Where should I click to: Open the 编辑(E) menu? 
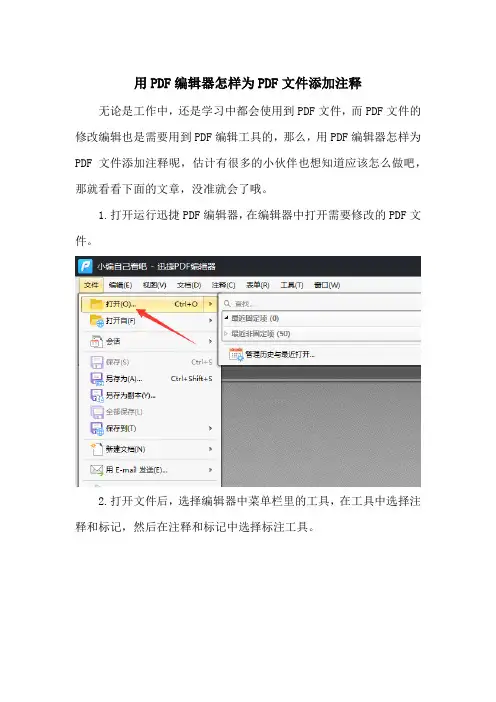120,285
